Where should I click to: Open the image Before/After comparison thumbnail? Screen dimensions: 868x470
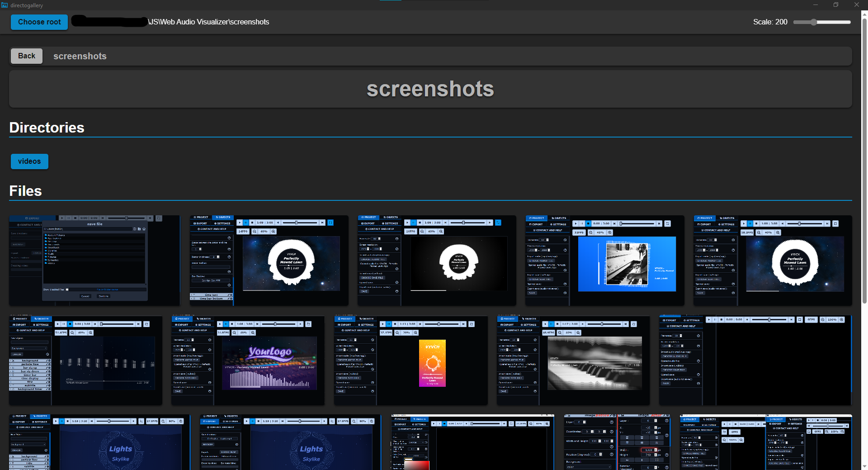pos(618,442)
